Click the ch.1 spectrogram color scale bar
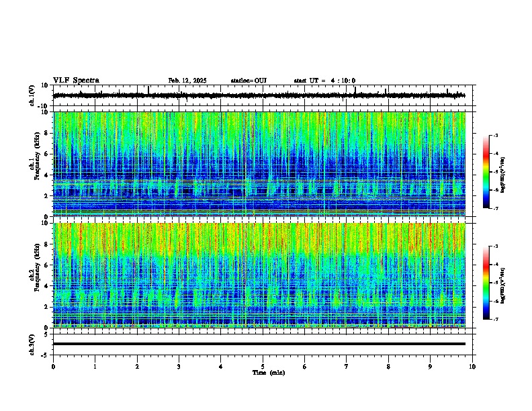Image resolution: width=532 pixels, height=411 pixels. click(486, 172)
